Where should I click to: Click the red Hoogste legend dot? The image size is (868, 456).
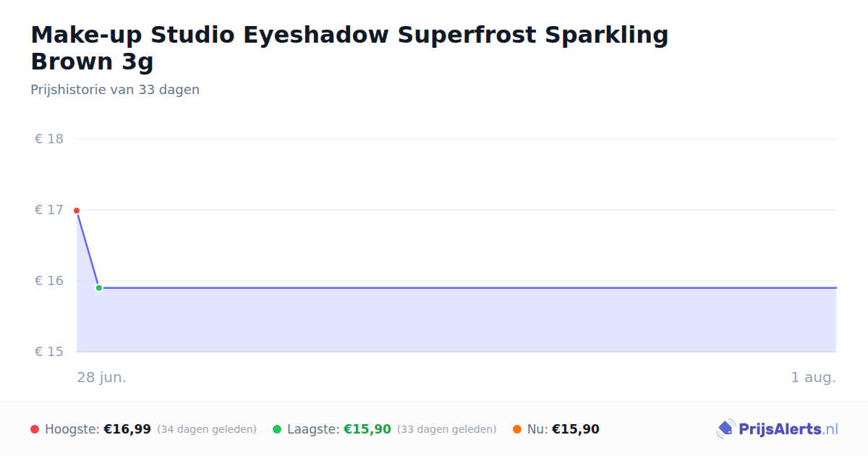click(35, 429)
